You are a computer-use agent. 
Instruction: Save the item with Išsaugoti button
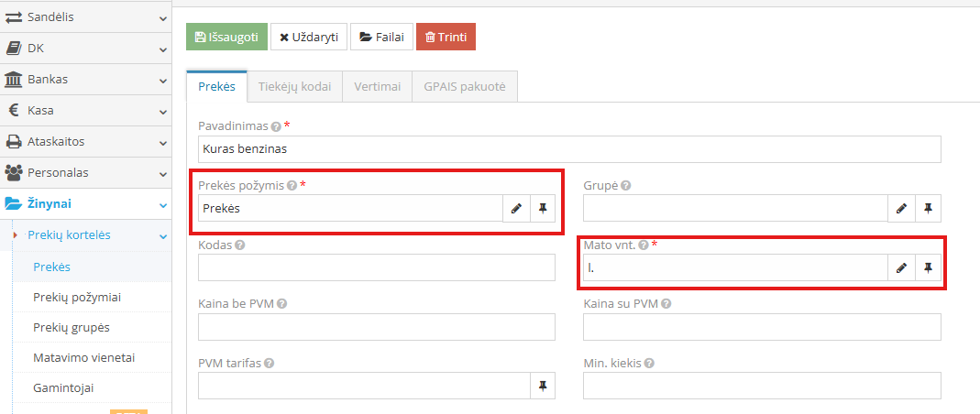226,37
